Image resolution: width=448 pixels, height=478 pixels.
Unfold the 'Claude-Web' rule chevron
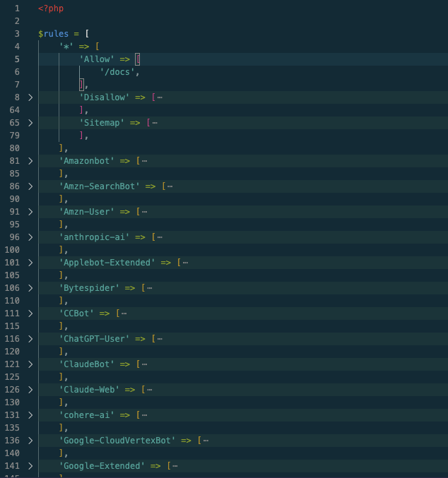30,390
